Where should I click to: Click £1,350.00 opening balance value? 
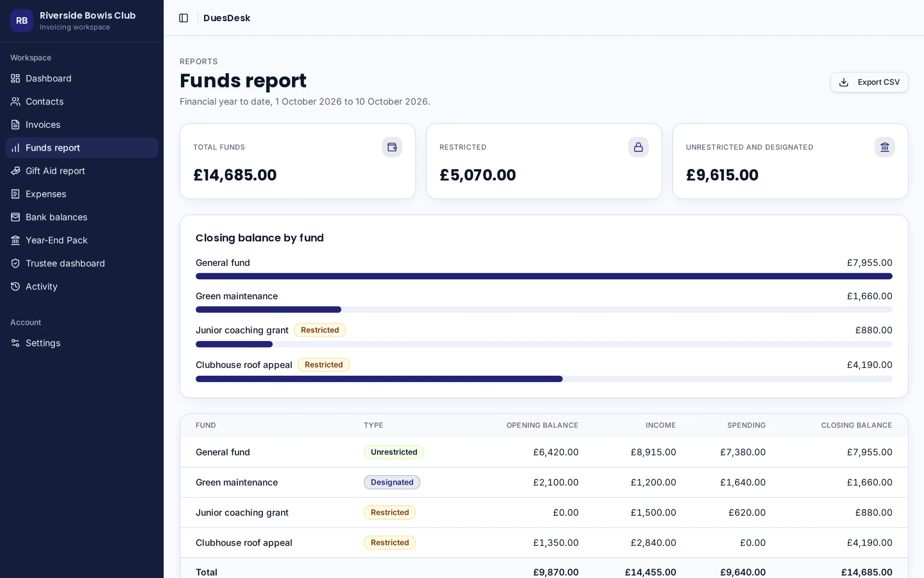coord(555,543)
